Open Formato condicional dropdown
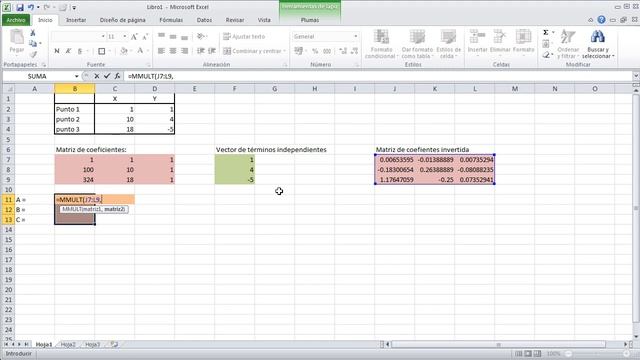The height and width of the screenshot is (360, 640). coord(381,44)
